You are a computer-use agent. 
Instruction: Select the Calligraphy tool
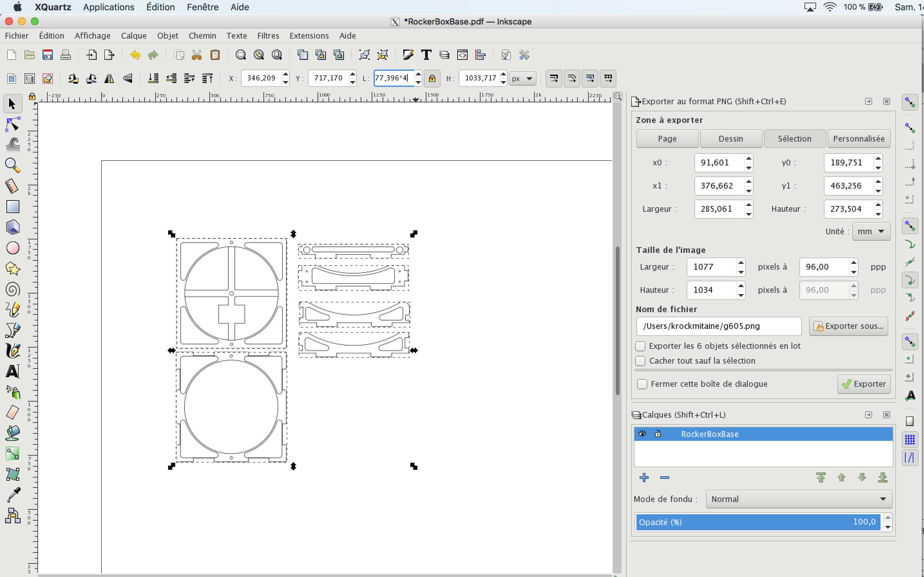12,351
